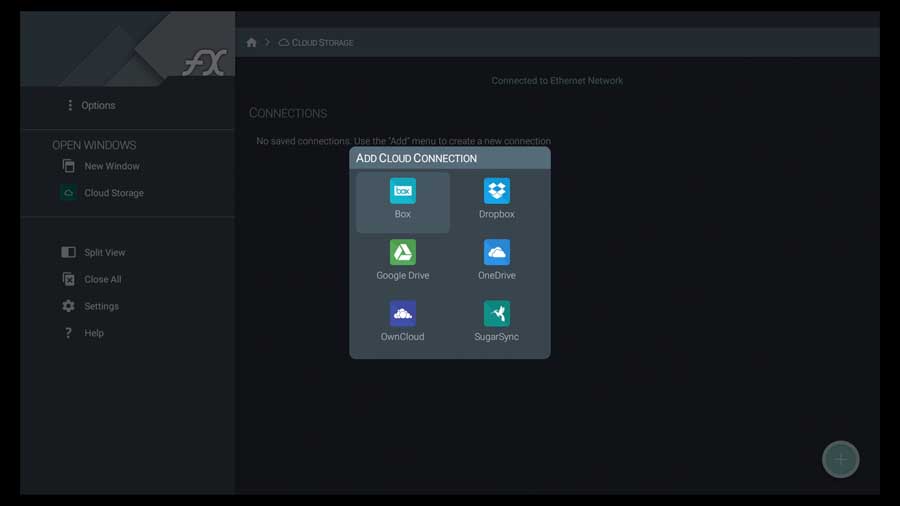
Task: Click the SugarSync label text
Action: [496, 337]
